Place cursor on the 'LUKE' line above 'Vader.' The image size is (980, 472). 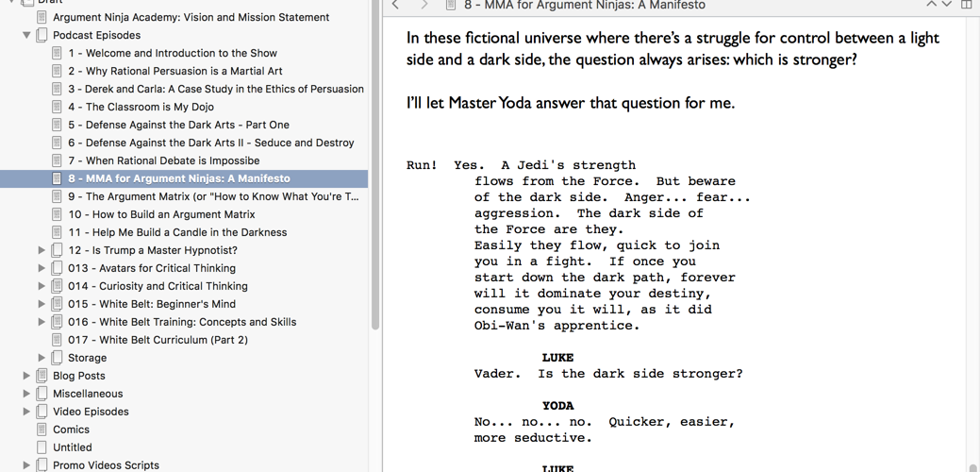pyautogui.click(x=557, y=358)
